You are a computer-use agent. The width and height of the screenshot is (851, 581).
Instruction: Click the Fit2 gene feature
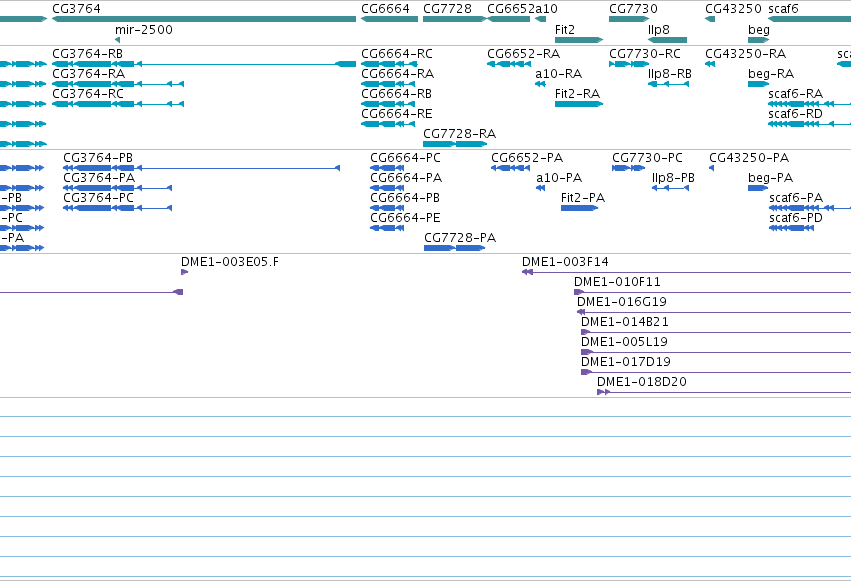[x=579, y=40]
